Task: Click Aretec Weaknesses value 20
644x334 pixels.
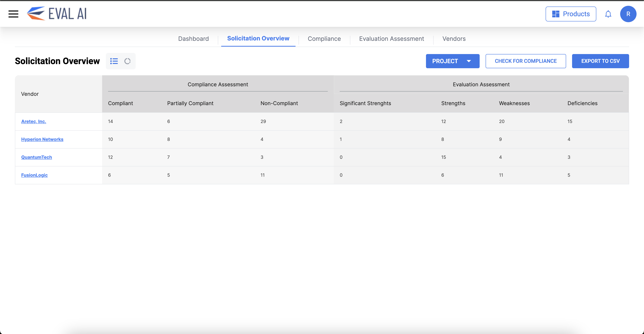Action: tap(501, 121)
